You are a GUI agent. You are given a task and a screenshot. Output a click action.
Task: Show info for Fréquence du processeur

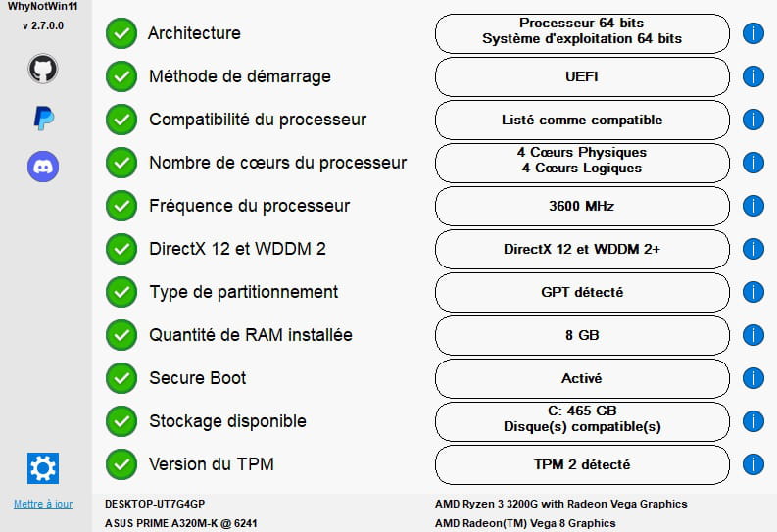pos(753,206)
